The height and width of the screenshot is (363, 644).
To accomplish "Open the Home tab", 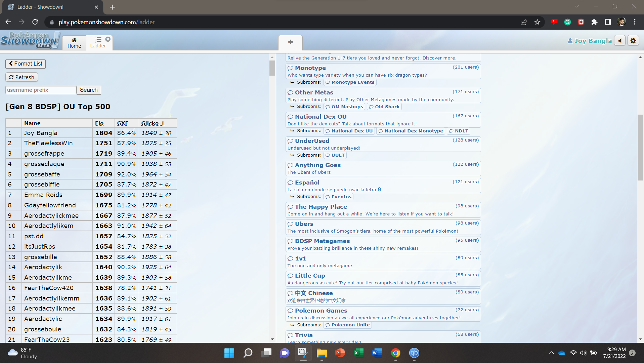I will pos(74,43).
